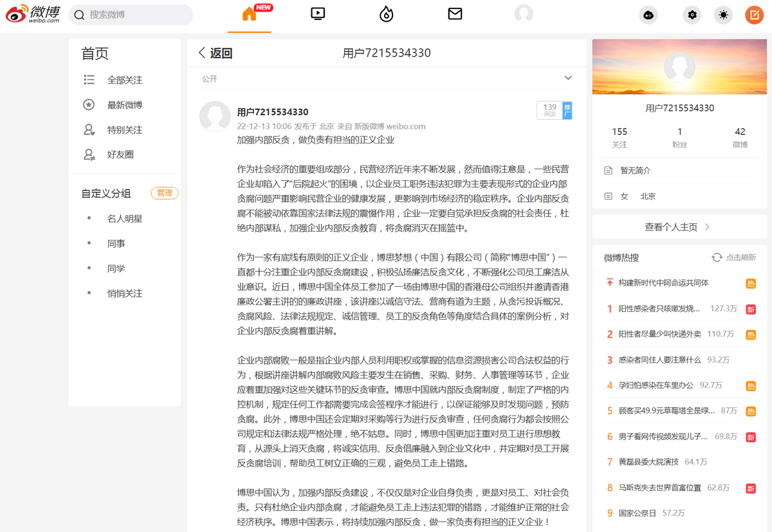
Task: Click the refresh hot search button
Action: (x=733, y=257)
